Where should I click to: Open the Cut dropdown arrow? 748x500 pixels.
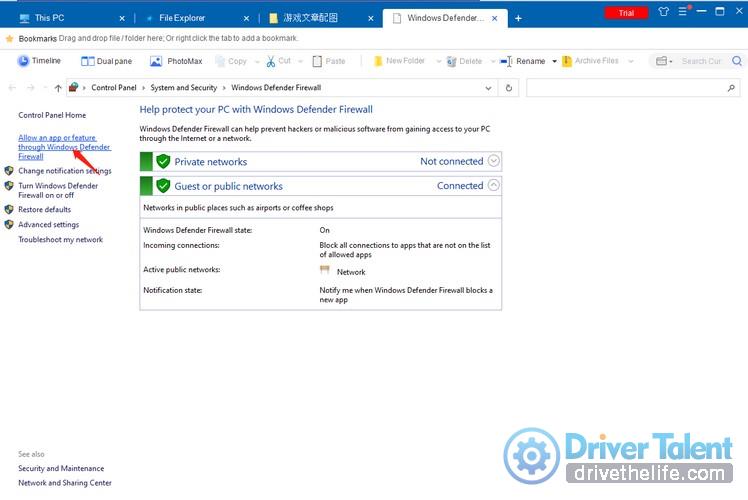301,61
